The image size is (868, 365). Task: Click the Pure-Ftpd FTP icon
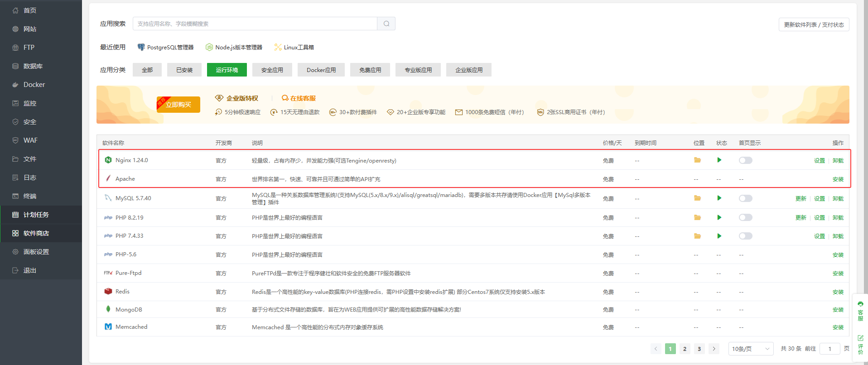pos(108,273)
